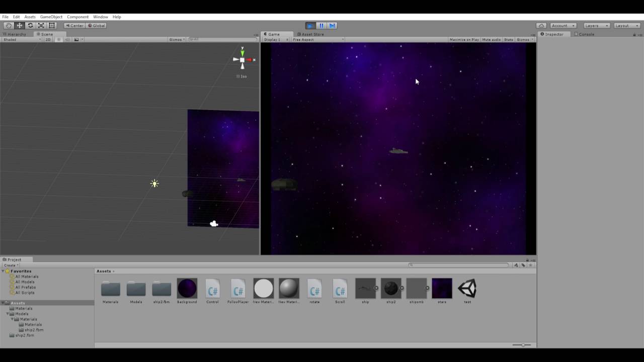644x362 pixels.
Task: Toggle scene audio button
Action: pyautogui.click(x=67, y=39)
